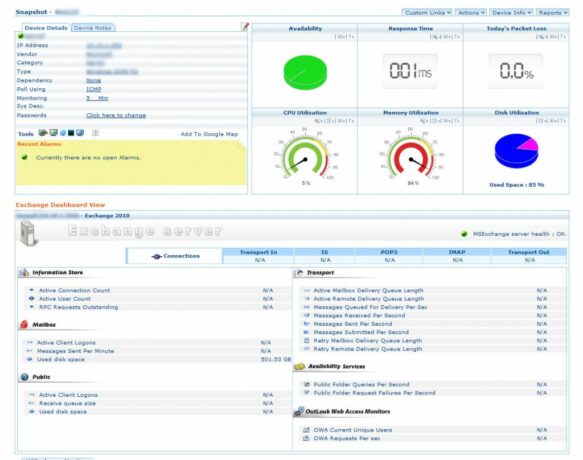Open the Device Info dropdown
Screen dimensions: 583x460
pos(512,13)
